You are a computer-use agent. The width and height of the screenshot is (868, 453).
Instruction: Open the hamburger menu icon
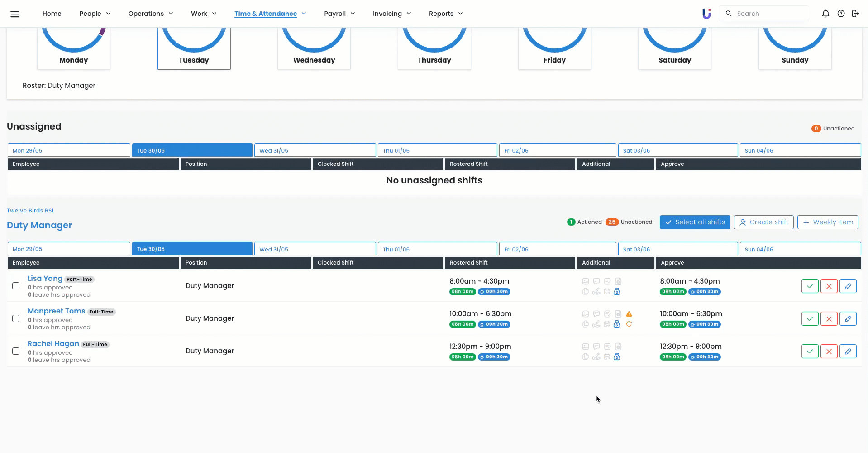(14, 14)
